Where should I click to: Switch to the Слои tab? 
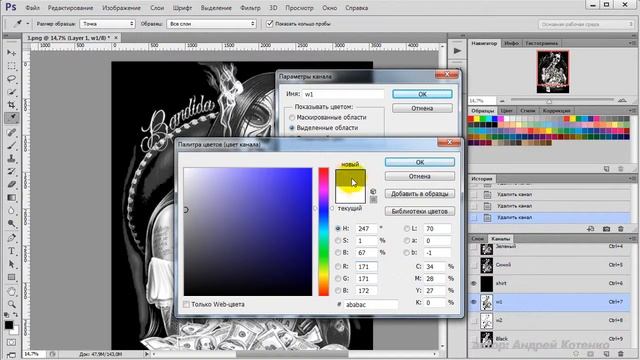478,239
